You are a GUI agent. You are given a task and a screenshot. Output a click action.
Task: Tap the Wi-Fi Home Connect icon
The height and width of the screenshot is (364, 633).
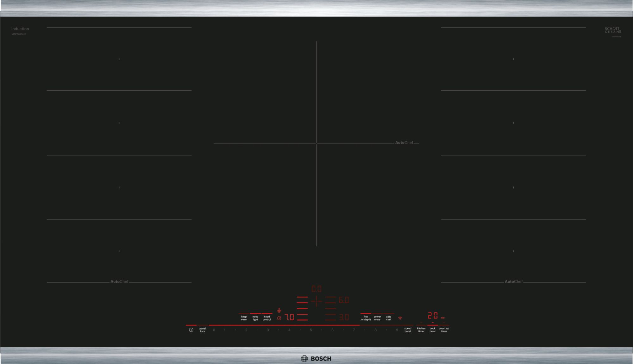pos(400,318)
